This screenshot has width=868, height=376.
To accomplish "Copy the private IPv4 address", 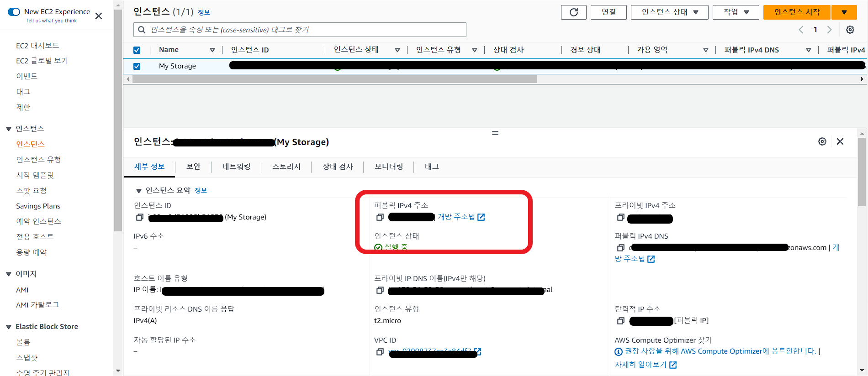I will (620, 217).
